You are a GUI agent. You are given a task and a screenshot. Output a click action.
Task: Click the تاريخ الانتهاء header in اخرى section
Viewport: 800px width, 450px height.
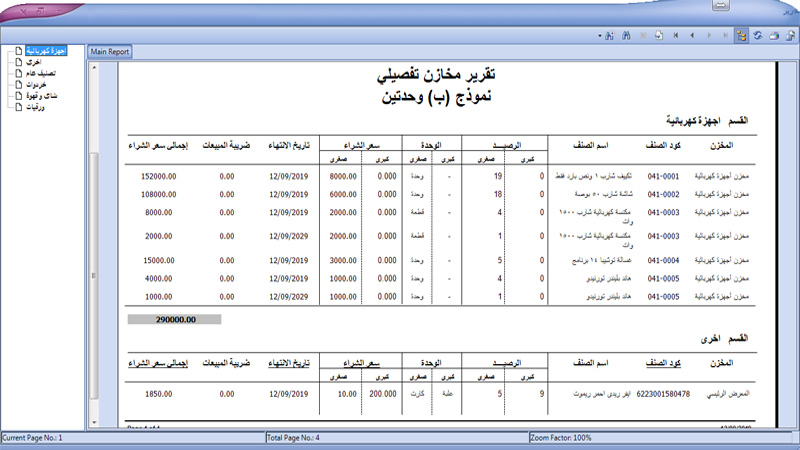[289, 363]
